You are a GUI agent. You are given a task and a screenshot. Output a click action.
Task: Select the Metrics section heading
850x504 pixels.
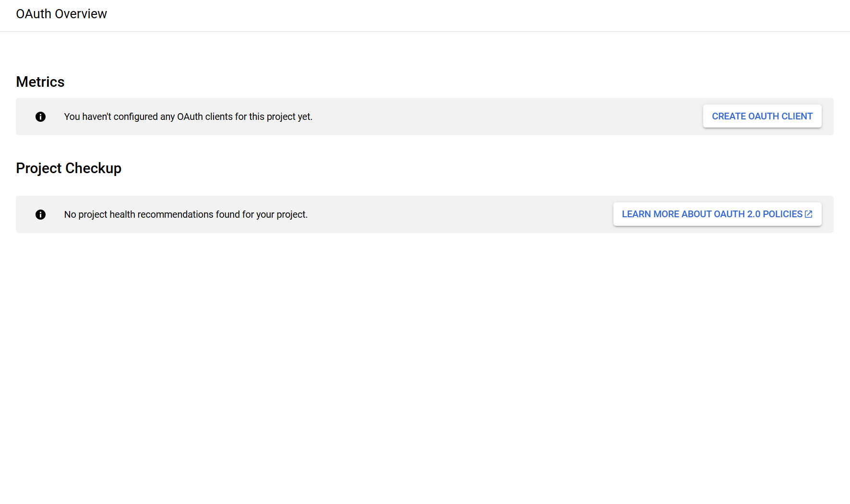click(x=40, y=82)
